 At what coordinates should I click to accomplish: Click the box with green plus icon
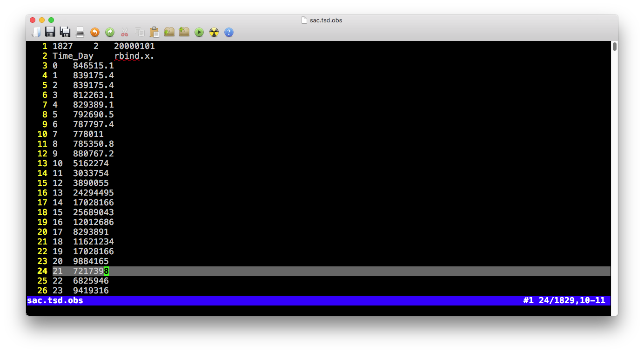point(184,32)
